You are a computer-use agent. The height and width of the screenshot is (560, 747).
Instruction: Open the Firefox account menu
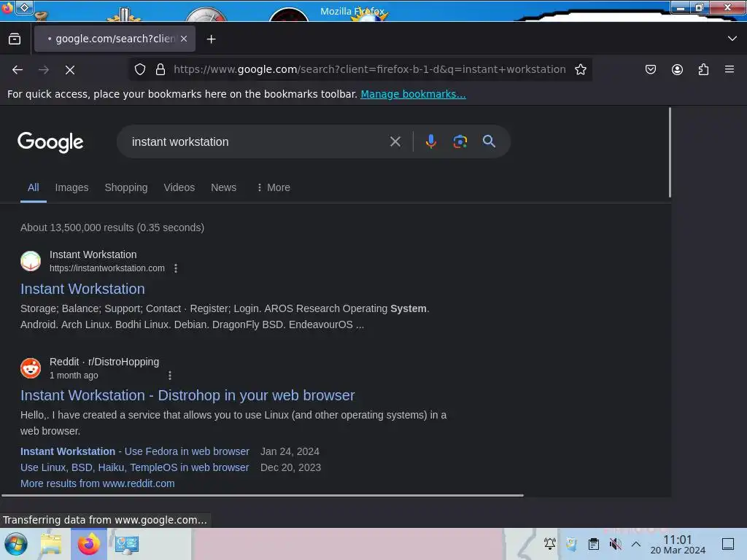[x=677, y=69]
